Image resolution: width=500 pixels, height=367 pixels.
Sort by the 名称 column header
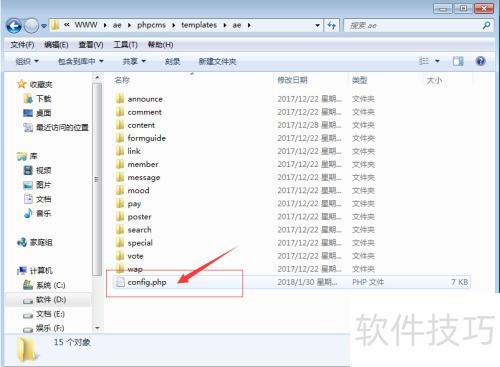[x=122, y=80]
